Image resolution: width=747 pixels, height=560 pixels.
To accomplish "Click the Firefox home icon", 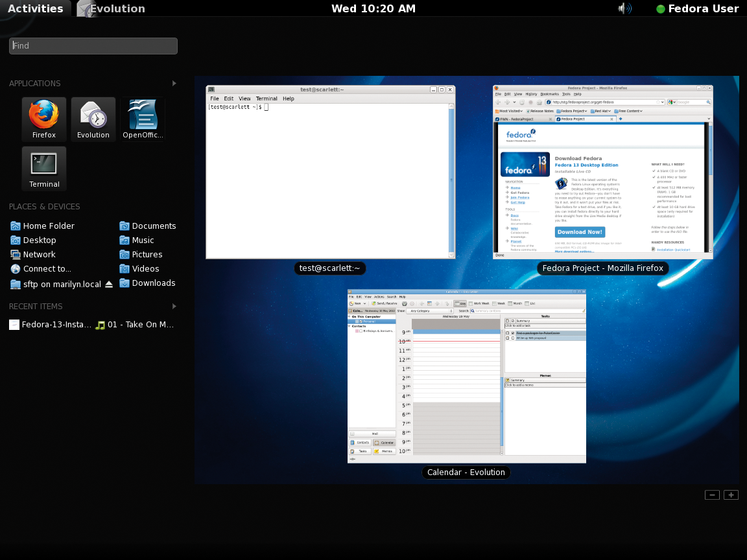I will click(539, 102).
